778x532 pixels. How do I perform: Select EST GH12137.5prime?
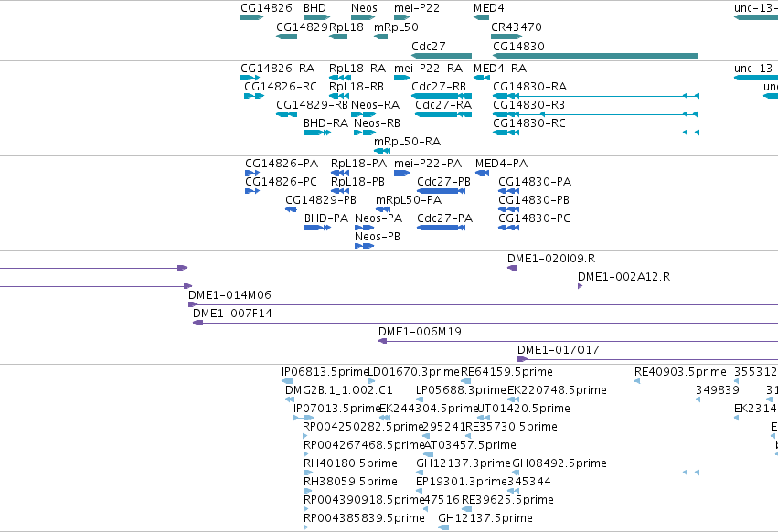tap(485, 518)
